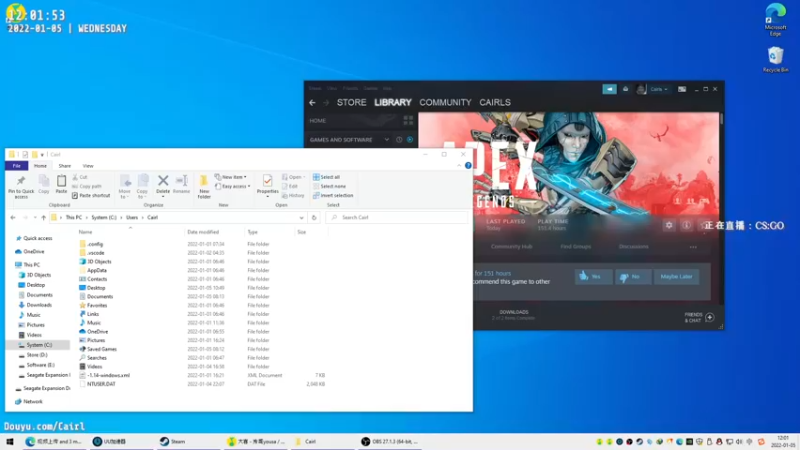Open Steam announcements megaphone button

point(609,89)
